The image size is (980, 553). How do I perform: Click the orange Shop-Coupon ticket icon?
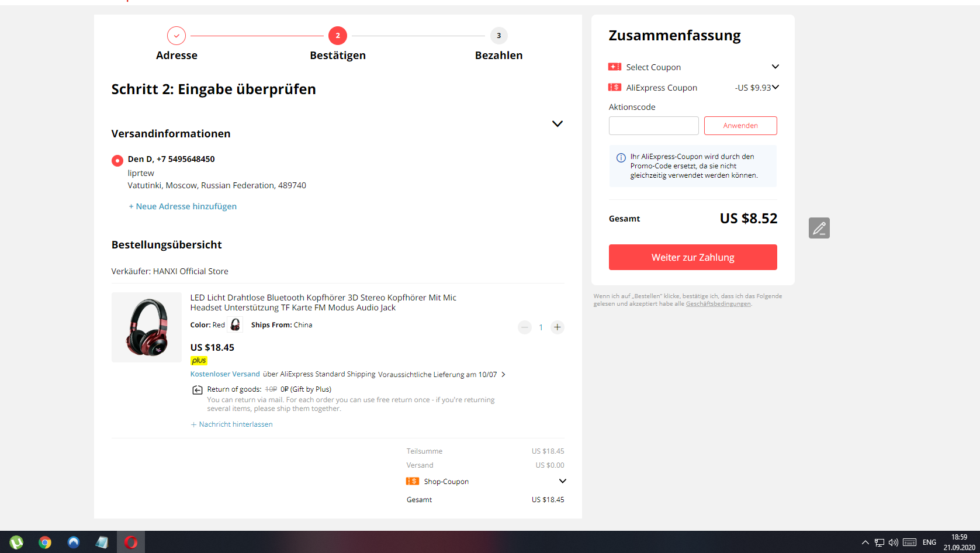[x=413, y=481]
